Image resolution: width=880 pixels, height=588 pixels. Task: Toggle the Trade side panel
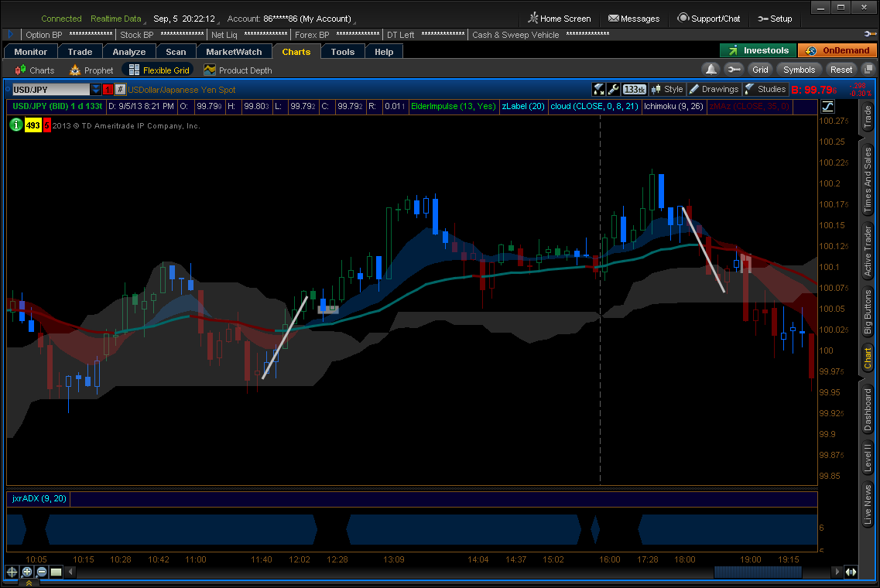point(868,116)
